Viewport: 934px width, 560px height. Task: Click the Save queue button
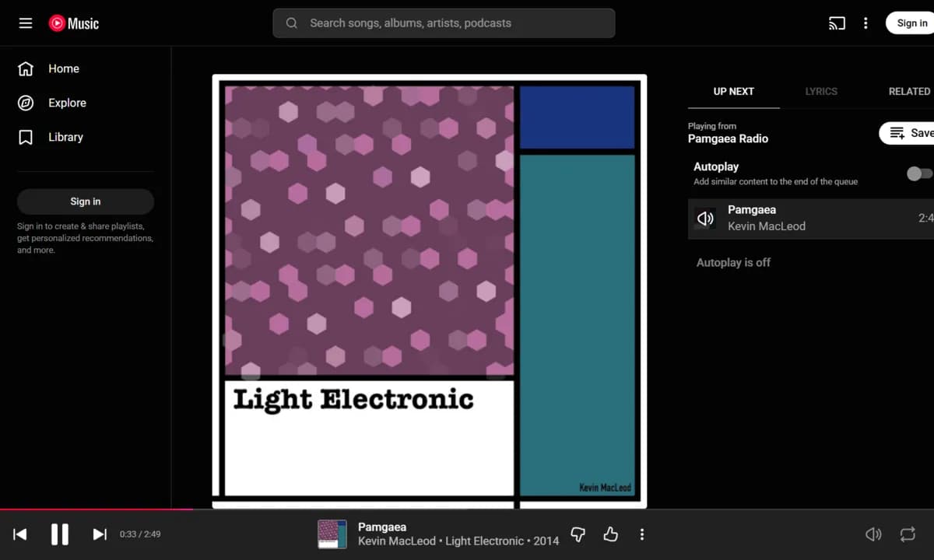click(908, 133)
